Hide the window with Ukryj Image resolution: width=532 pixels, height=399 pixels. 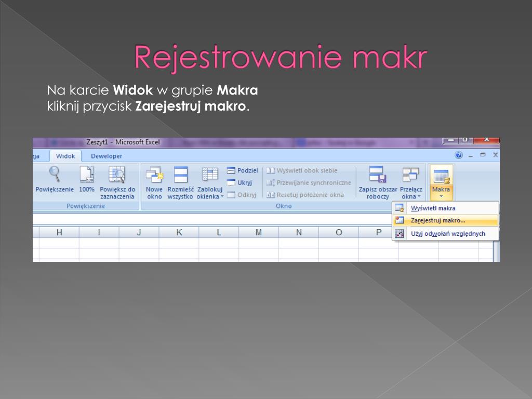pyautogui.click(x=240, y=182)
